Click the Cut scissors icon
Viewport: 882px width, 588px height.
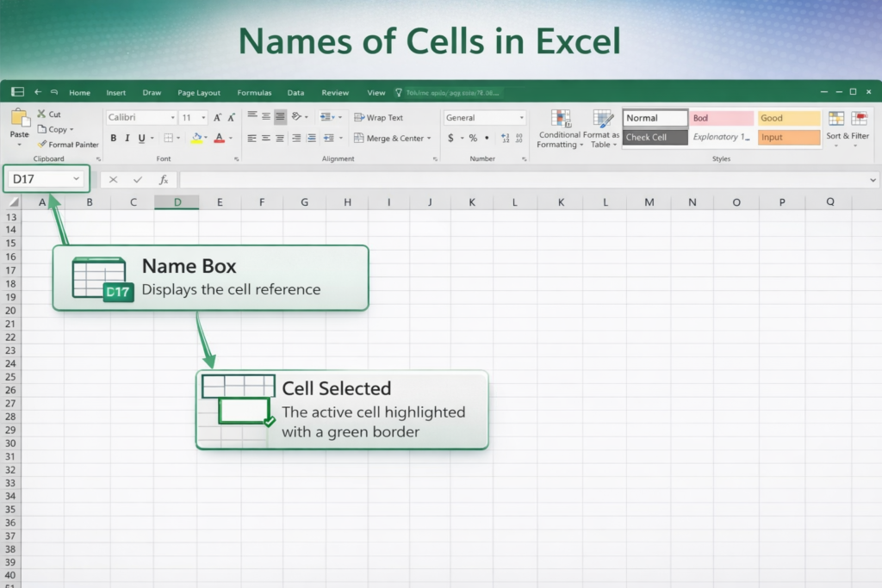pos(40,114)
